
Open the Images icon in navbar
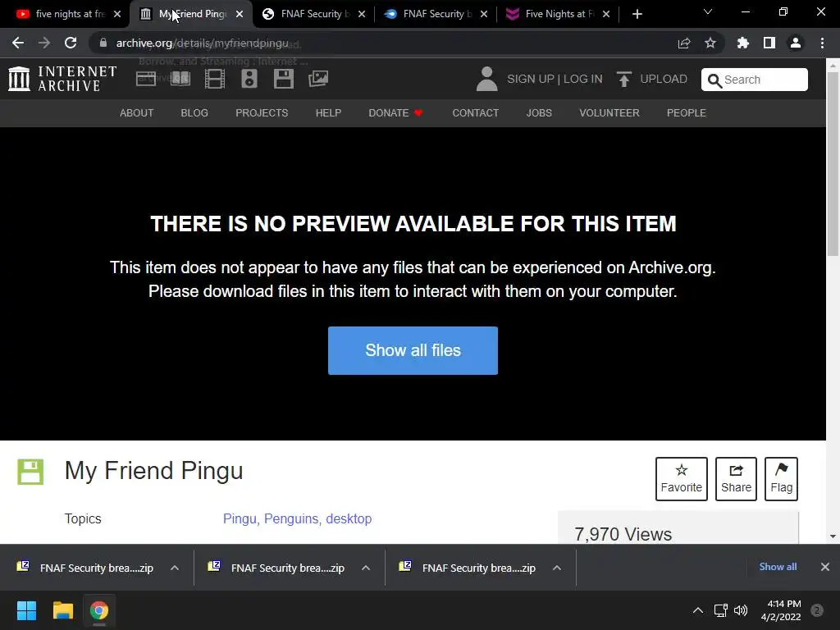coord(318,79)
